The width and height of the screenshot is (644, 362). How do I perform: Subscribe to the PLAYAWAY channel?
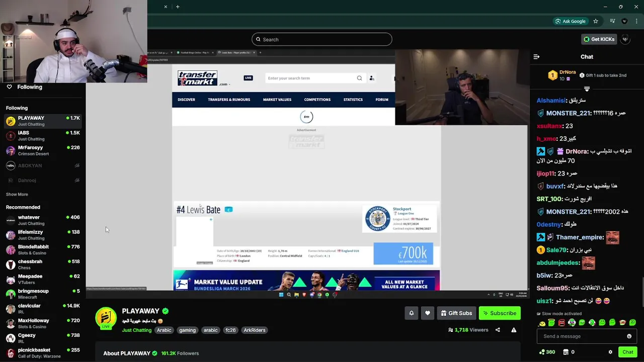[500, 313]
